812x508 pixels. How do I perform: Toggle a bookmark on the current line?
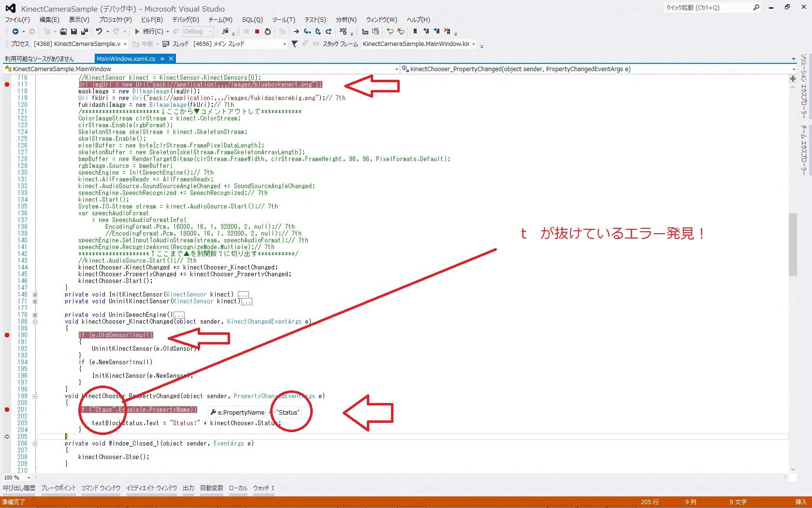[415, 31]
